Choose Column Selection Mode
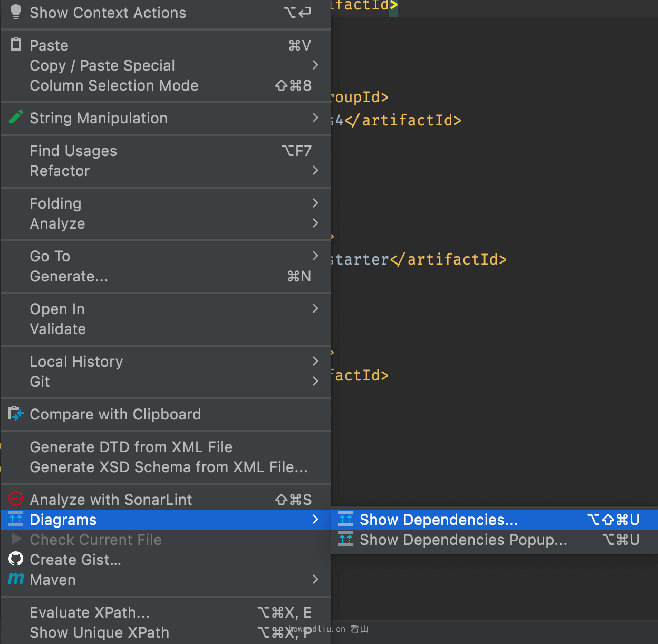The height and width of the screenshot is (644, 658). tap(114, 85)
